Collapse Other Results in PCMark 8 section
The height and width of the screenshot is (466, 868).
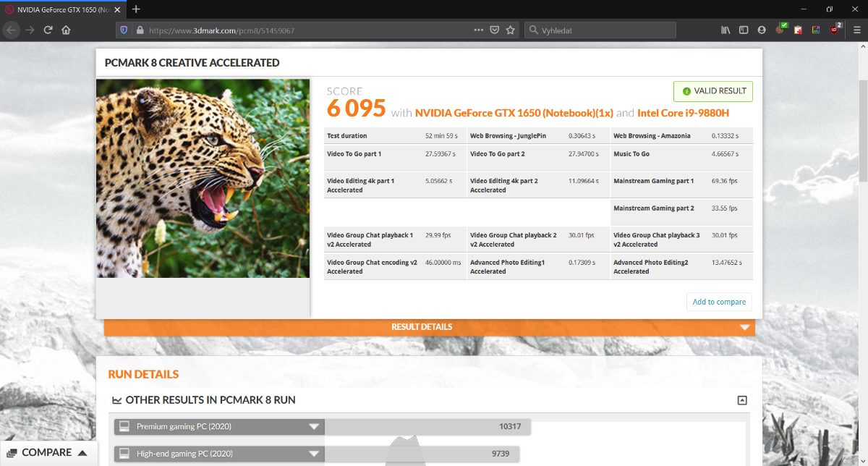[x=741, y=400]
